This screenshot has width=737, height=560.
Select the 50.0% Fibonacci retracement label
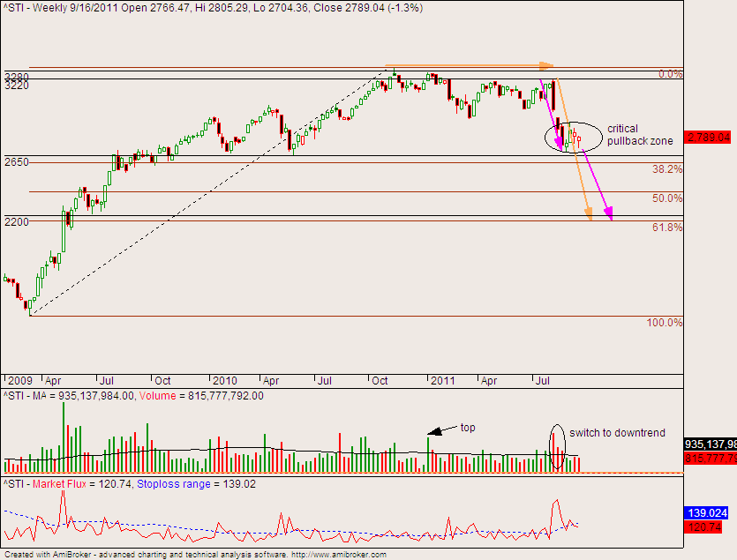click(667, 198)
